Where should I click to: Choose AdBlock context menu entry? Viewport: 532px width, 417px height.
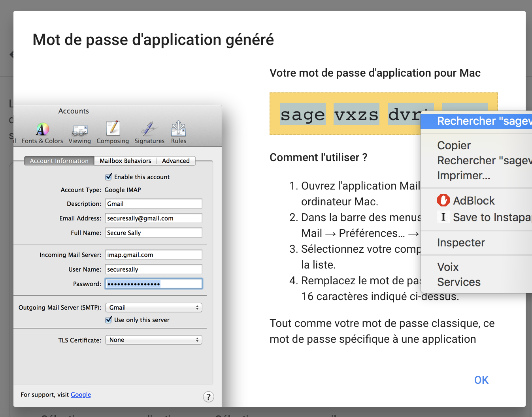476,201
